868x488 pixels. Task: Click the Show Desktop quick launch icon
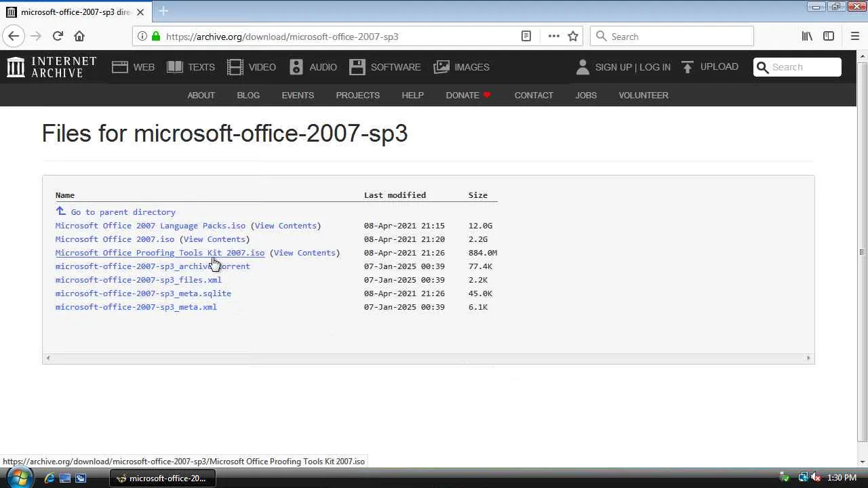[x=65, y=479]
